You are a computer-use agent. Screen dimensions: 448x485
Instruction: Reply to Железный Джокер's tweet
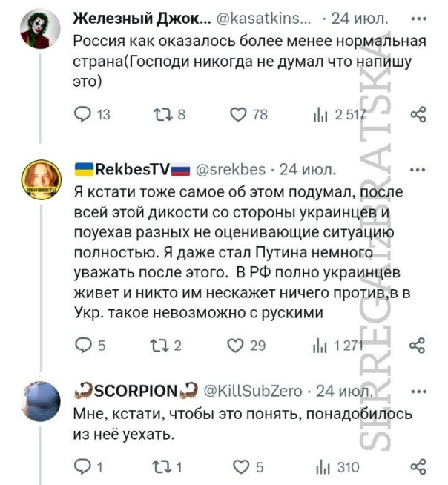pyautogui.click(x=83, y=114)
